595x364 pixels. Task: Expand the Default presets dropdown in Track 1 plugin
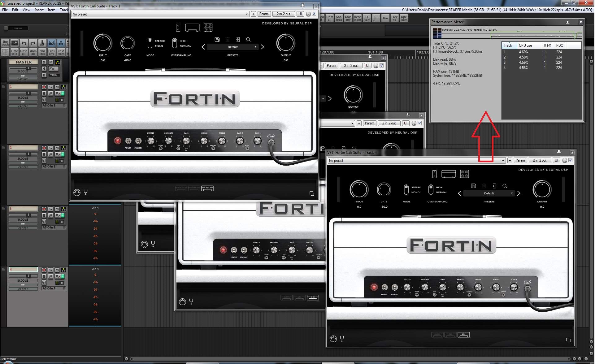(x=233, y=47)
